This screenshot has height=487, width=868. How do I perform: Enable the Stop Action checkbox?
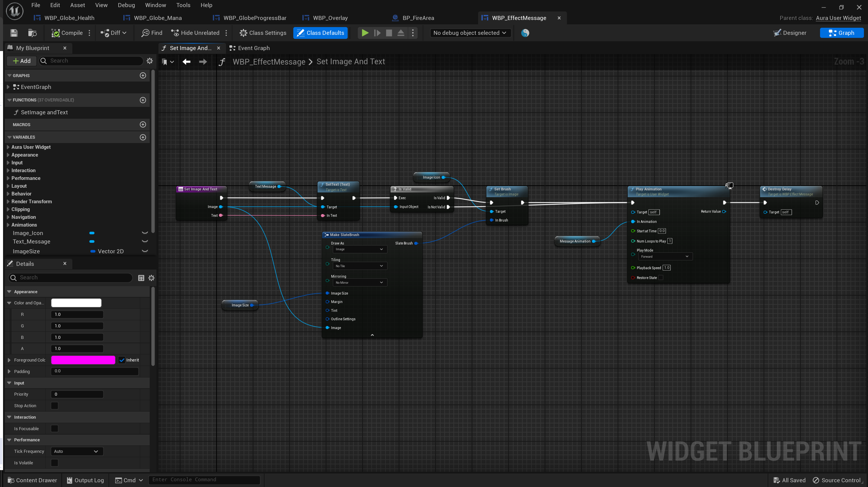[x=54, y=405]
